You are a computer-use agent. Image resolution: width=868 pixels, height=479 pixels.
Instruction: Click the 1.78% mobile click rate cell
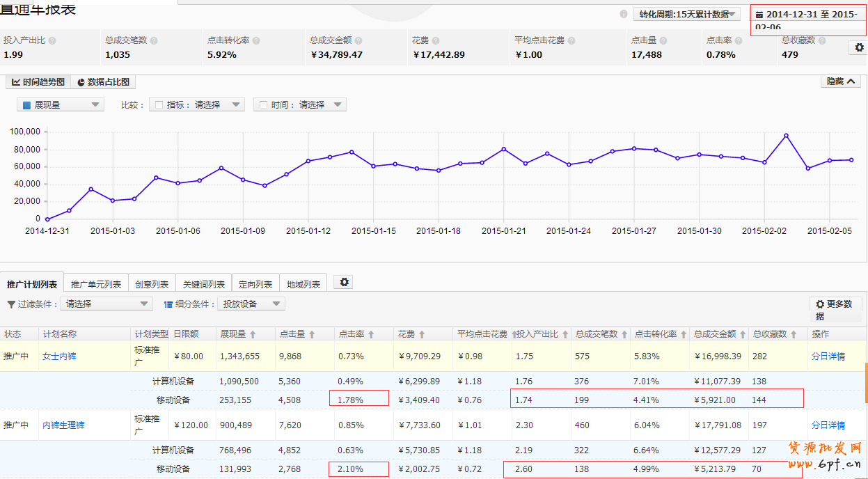tap(358, 399)
